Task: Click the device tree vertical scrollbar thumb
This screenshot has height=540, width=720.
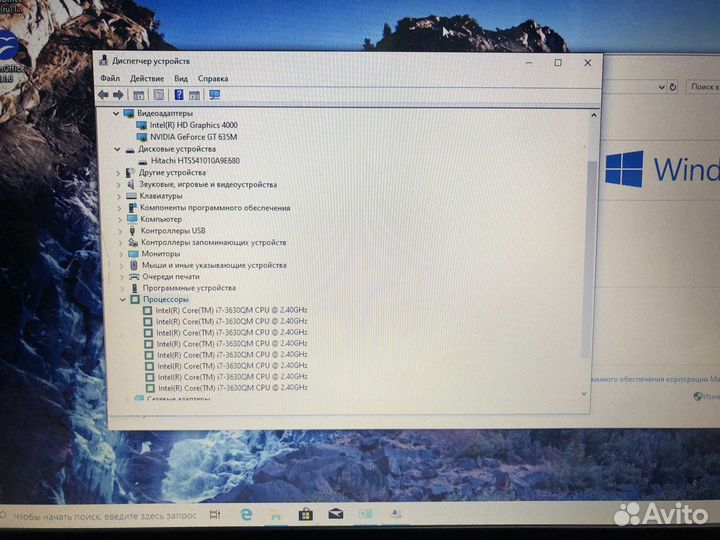Action: click(589, 257)
